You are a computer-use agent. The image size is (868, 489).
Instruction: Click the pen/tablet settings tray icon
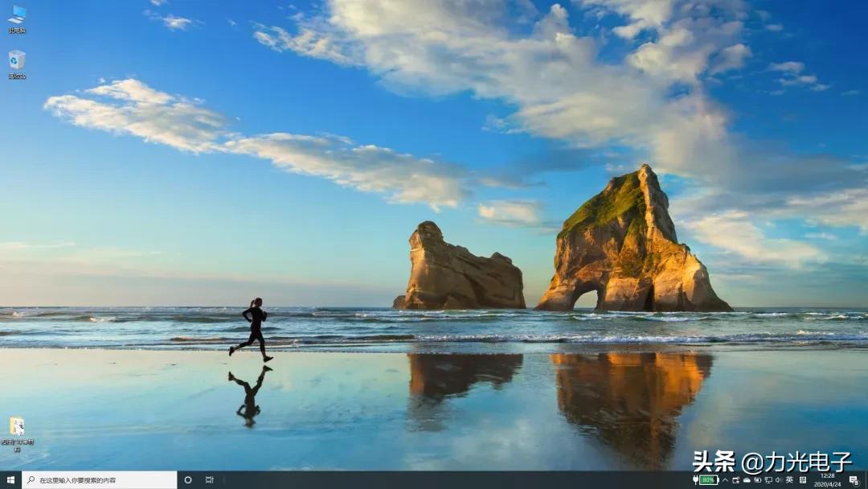point(736,480)
